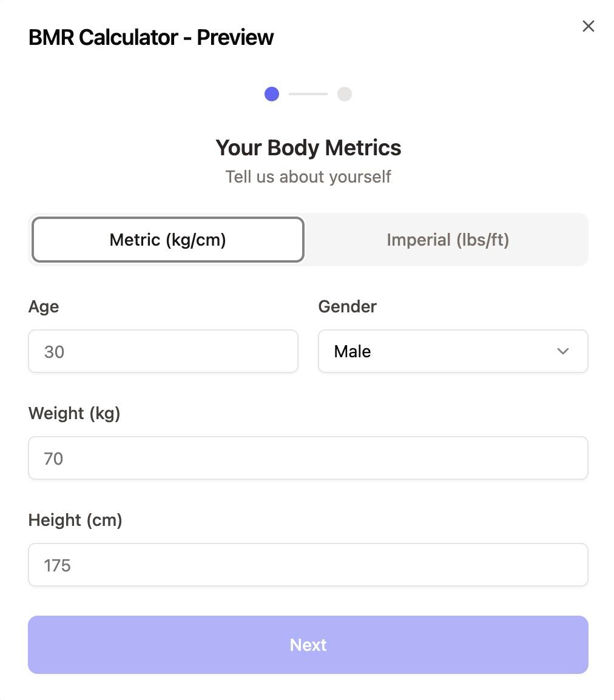Switch to Imperial (lbs/ft) units
614x700 pixels.
point(447,240)
